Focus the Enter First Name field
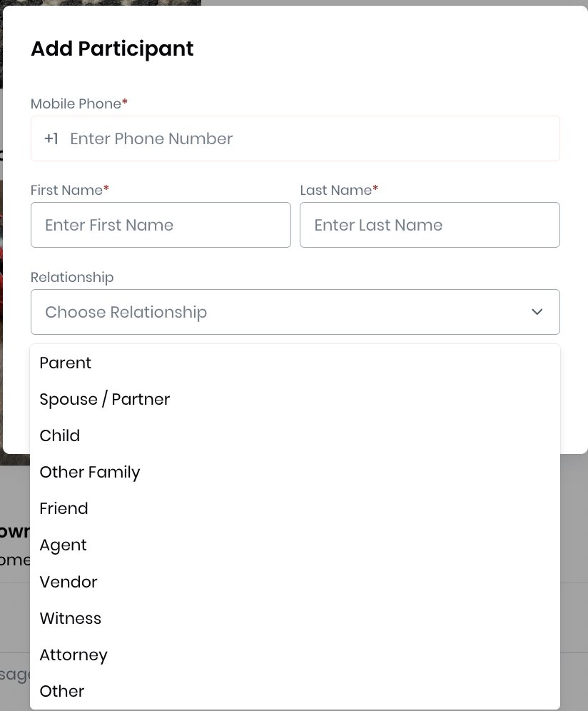The width and height of the screenshot is (588, 711). tap(161, 225)
